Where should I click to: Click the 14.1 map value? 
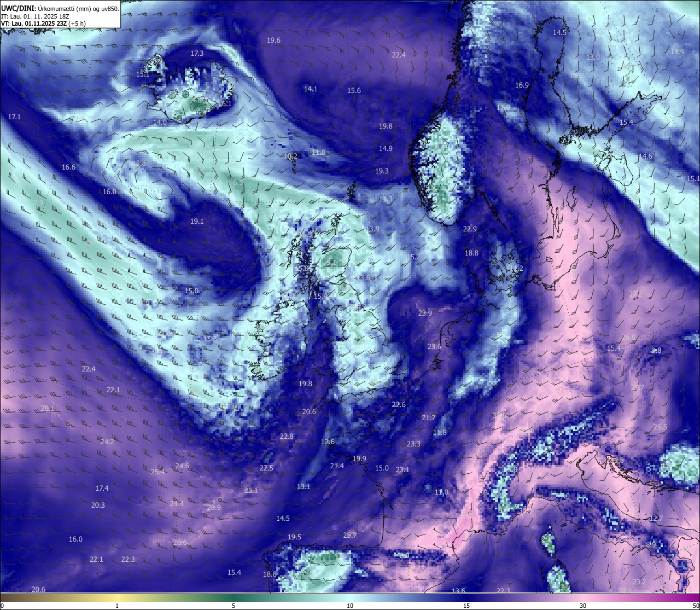click(x=311, y=89)
